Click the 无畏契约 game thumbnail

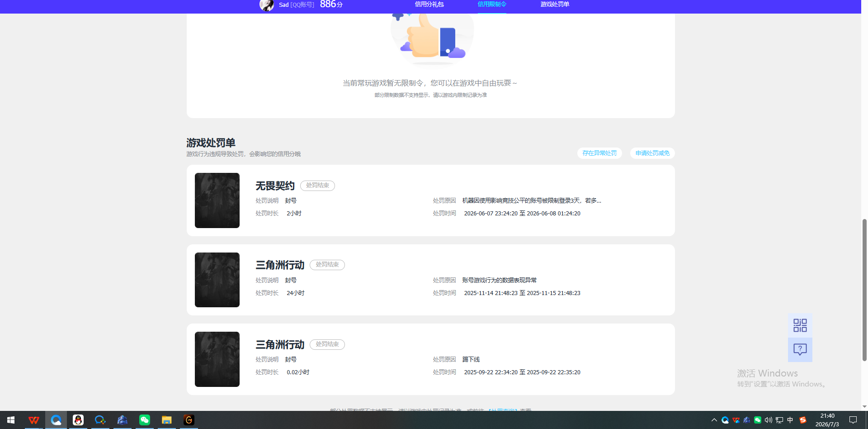click(217, 200)
